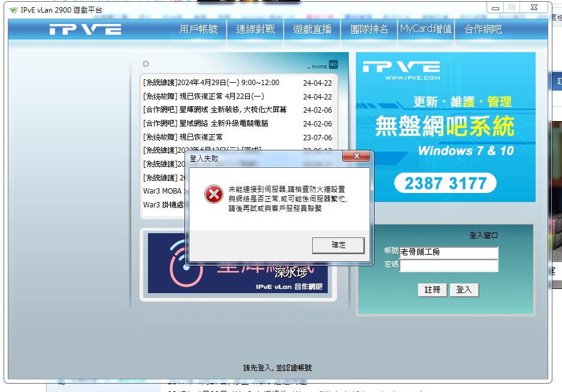This screenshot has height=392, width=562.
Task: Focus the 密碼 password field
Action: 449,266
